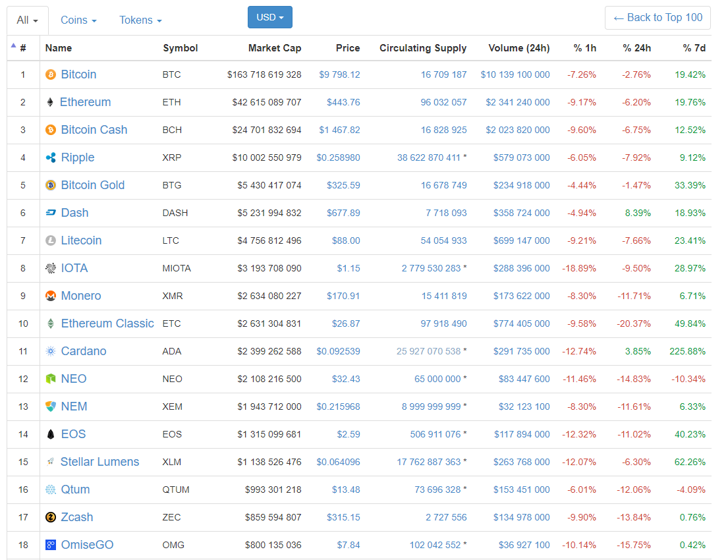Expand the Tokens filter dropdown
The height and width of the screenshot is (560, 728).
tap(140, 20)
